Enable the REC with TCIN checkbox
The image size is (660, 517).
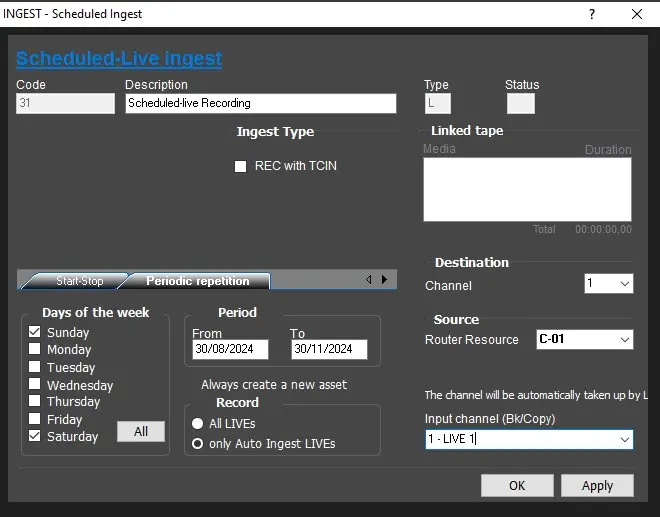pos(240,167)
